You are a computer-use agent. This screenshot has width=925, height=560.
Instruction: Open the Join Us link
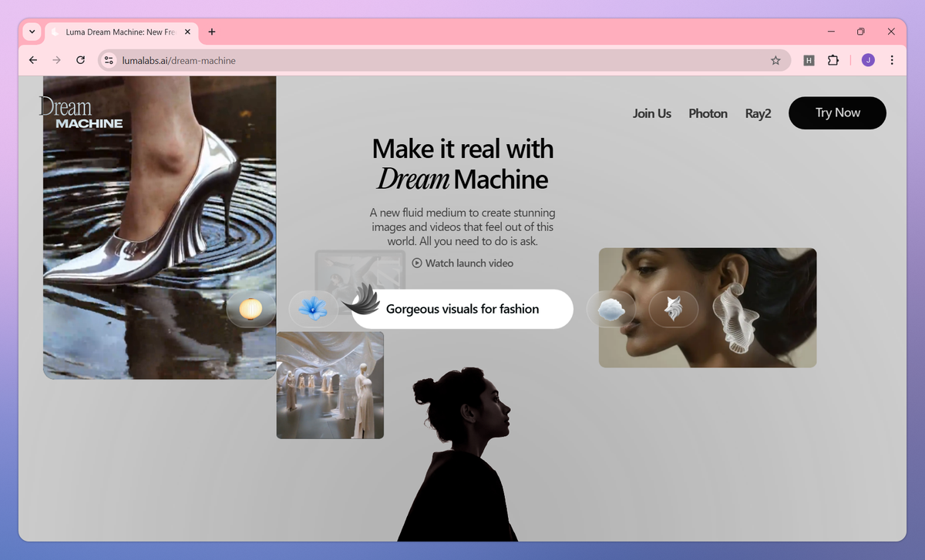click(x=652, y=113)
